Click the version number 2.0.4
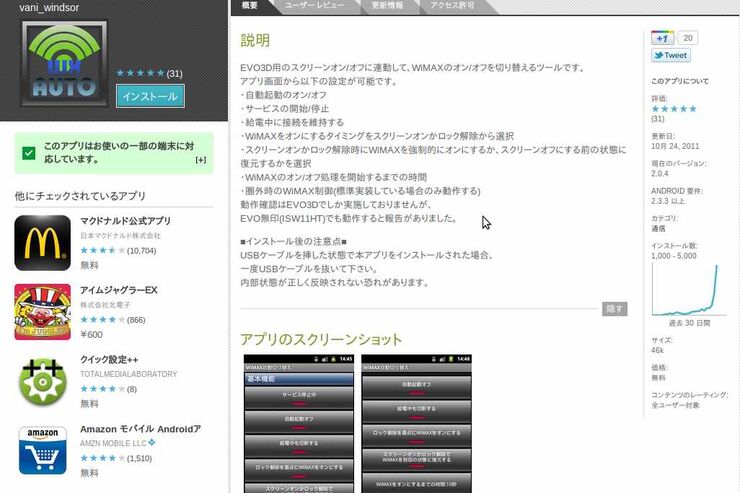The width and height of the screenshot is (740, 493). [x=660, y=174]
